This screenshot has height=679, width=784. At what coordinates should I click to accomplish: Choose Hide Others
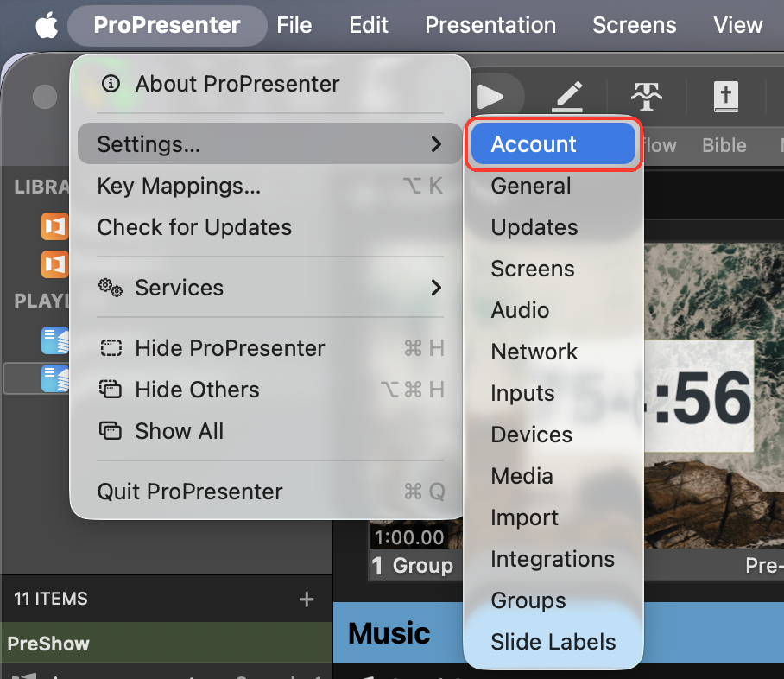[270, 390]
